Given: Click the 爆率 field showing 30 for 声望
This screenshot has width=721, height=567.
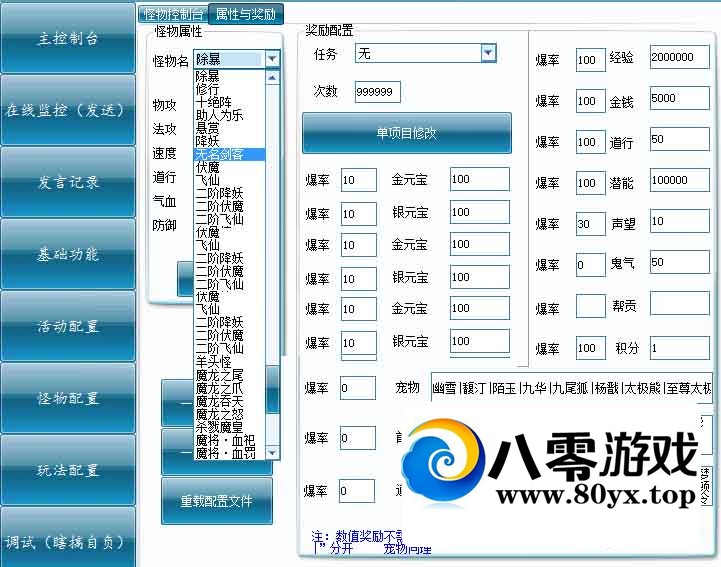Looking at the screenshot, I should coord(590,223).
